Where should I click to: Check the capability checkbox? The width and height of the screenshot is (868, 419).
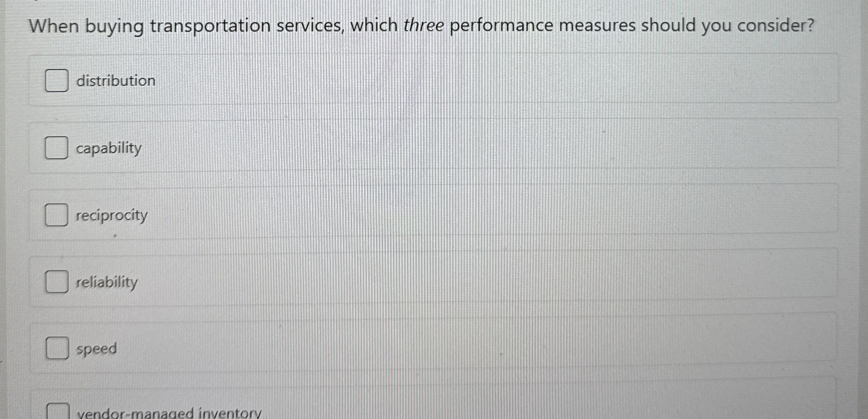57,148
